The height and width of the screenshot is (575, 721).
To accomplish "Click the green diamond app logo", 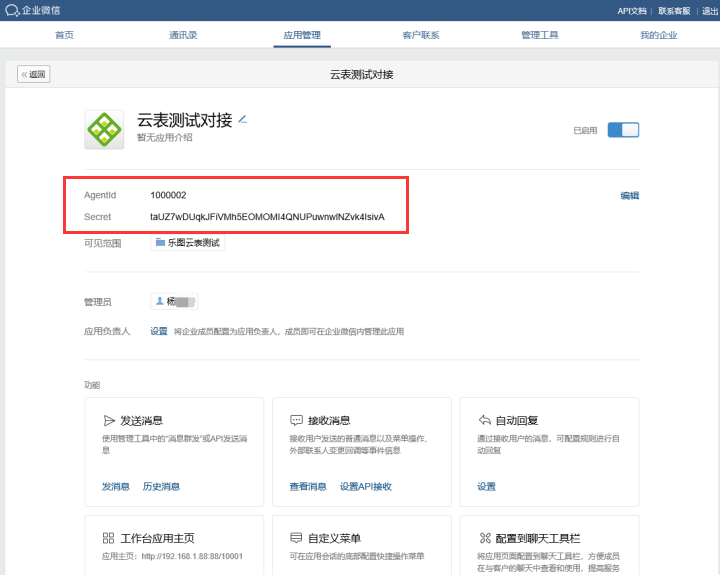I will click(104, 129).
